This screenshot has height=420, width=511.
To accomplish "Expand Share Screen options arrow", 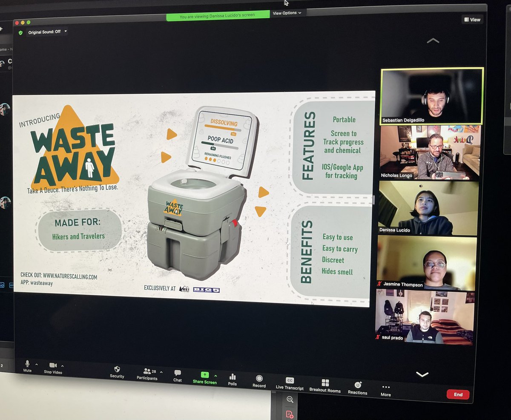I will point(215,376).
